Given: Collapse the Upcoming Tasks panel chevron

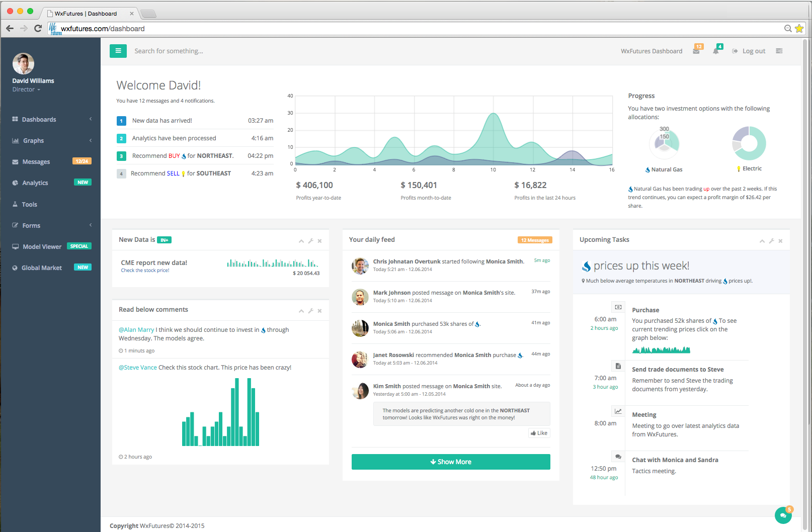Looking at the screenshot, I should (762, 241).
